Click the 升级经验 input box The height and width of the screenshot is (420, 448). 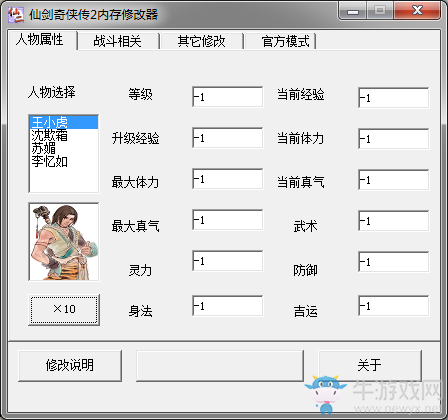227,138
